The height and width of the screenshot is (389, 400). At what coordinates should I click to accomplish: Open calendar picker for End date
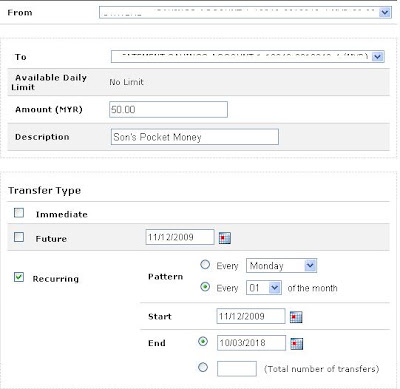pyautogui.click(x=297, y=343)
